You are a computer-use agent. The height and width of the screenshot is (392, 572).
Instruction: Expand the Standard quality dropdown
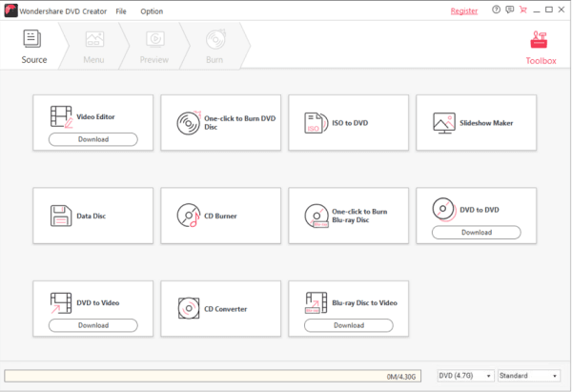(529, 376)
